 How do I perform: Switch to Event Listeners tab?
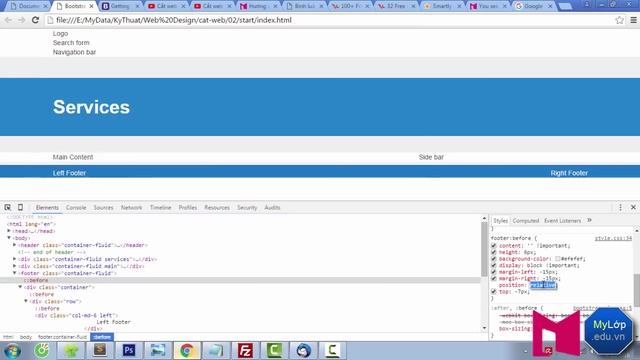(x=562, y=220)
